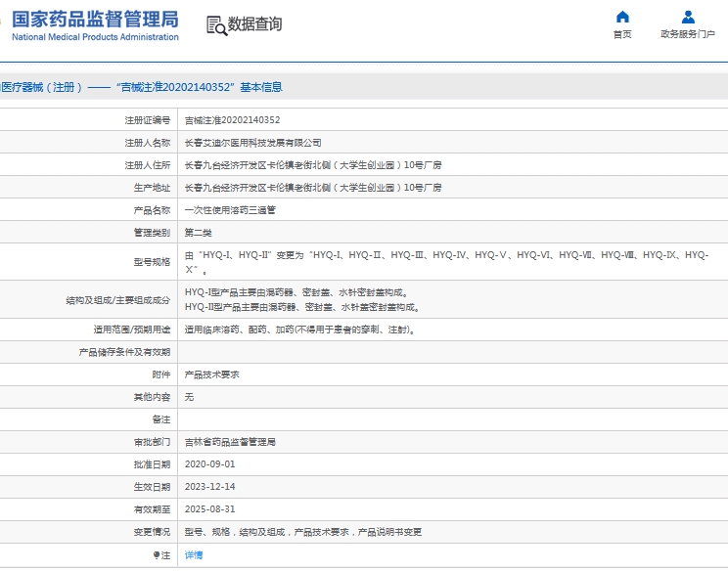Click the 产品储存条件及有效期 label
The image size is (728, 572).
tap(124, 353)
